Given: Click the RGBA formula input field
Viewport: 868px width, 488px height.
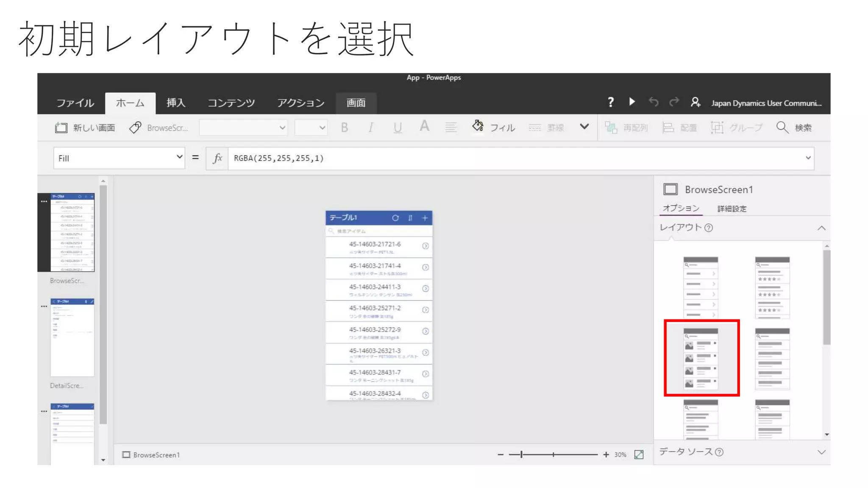Looking at the screenshot, I should tap(515, 158).
